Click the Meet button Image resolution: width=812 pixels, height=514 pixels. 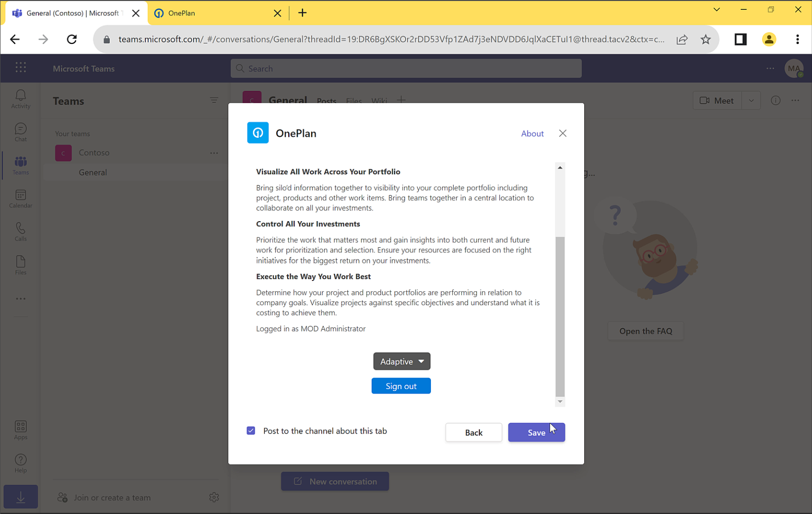tap(717, 100)
